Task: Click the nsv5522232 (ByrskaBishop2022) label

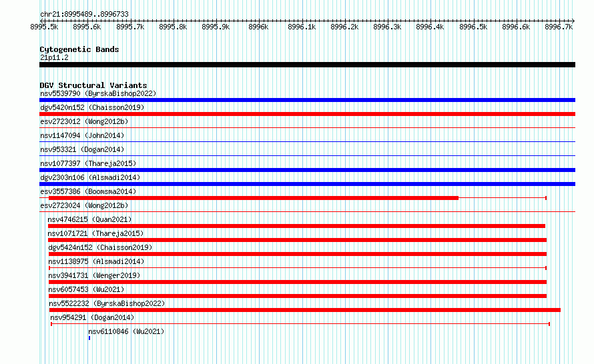Action: [107, 303]
